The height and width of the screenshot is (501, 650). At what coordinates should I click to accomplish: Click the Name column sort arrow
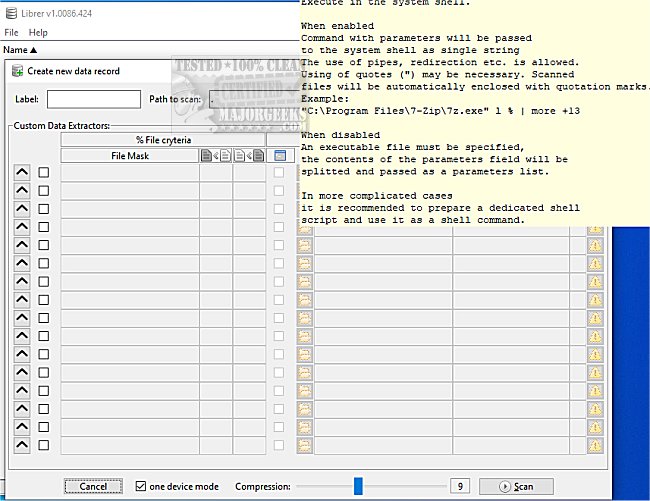(33, 49)
